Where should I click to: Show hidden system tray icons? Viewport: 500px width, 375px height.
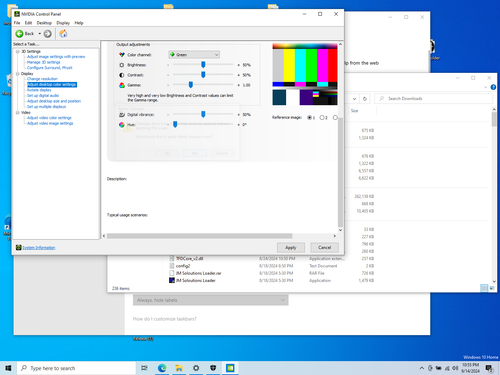coord(422,368)
